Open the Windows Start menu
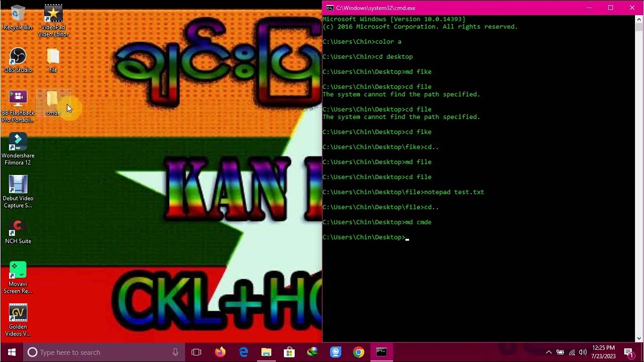Viewport: 644px width, 362px height. [x=12, y=352]
